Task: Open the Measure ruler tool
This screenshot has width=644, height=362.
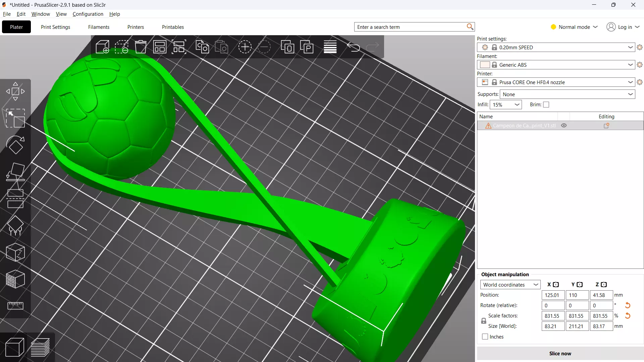Action: pos(15,305)
